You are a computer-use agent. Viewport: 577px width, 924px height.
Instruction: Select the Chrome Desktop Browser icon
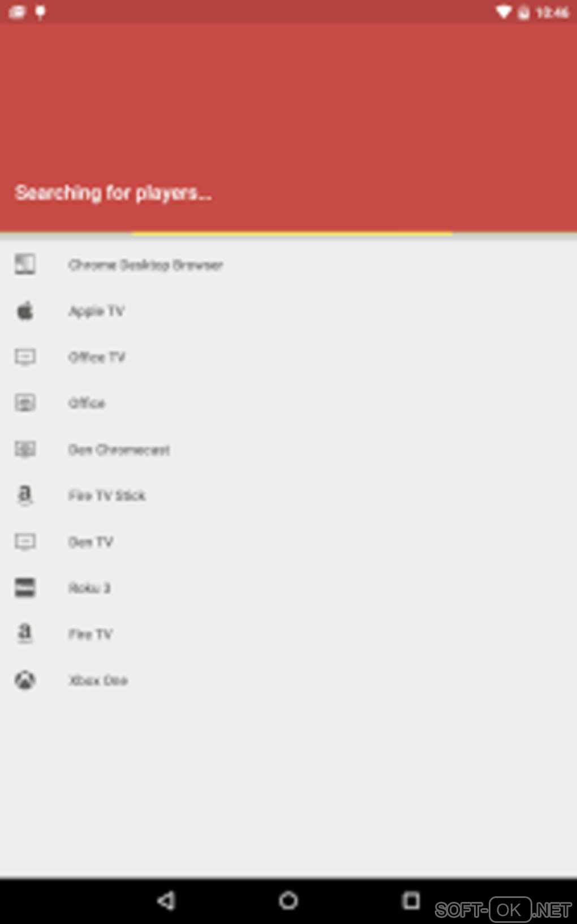click(25, 264)
